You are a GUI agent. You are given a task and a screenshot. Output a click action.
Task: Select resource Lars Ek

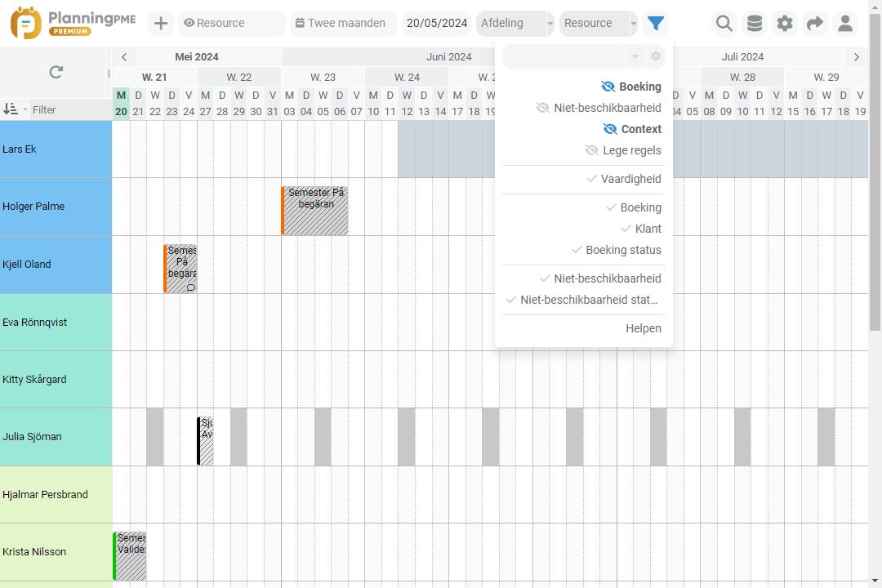(56, 149)
